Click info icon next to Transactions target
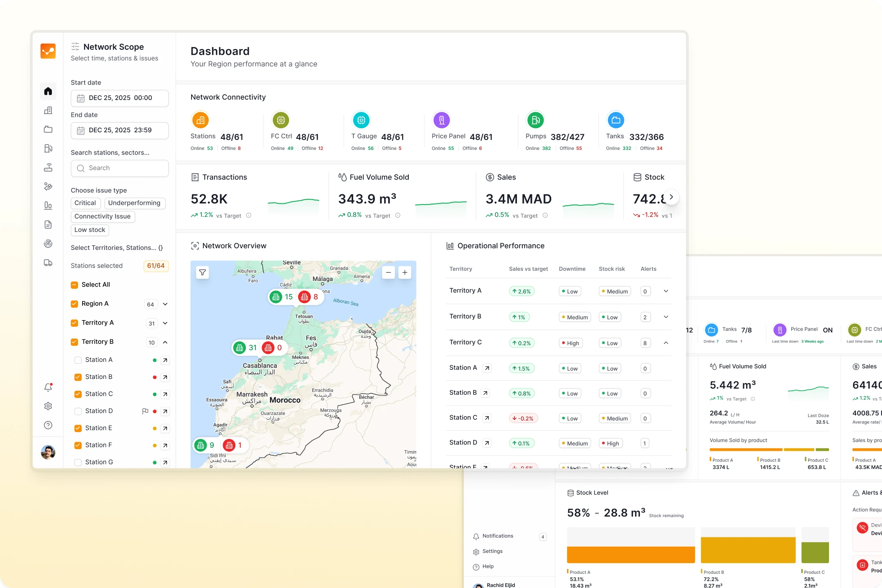Screen dimensions: 882x588 click(x=249, y=216)
